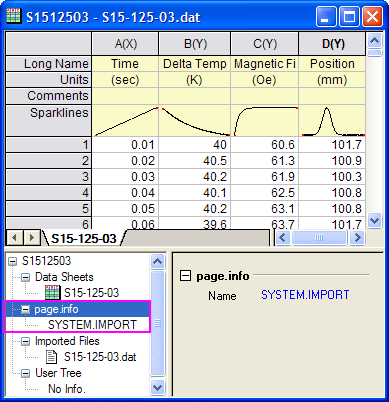Maximize the S1512503 workbook window
The image size is (389, 402).
(349, 16)
